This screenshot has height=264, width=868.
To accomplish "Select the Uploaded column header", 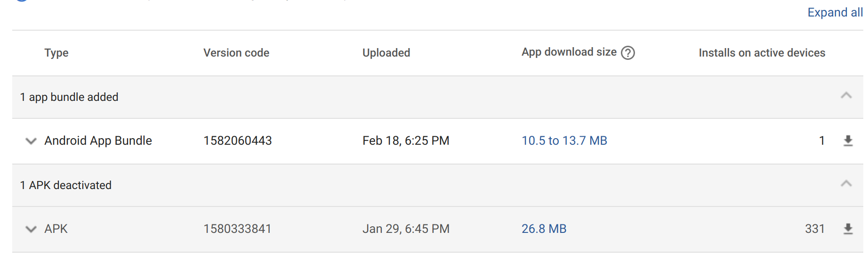I will pyautogui.click(x=386, y=53).
